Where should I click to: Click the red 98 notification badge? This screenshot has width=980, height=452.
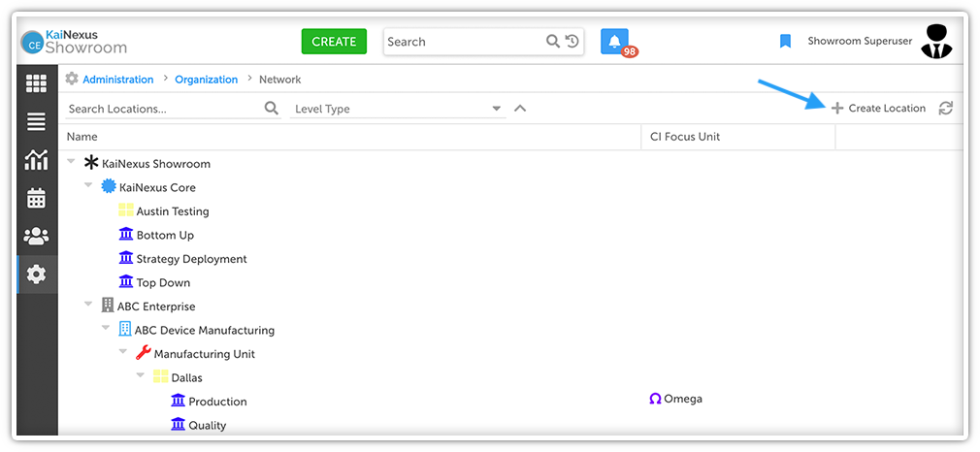pyautogui.click(x=630, y=52)
